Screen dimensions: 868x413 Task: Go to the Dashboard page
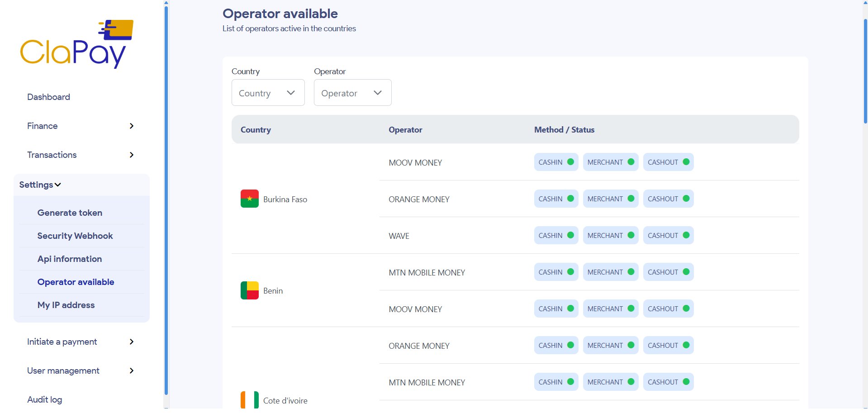pos(48,97)
